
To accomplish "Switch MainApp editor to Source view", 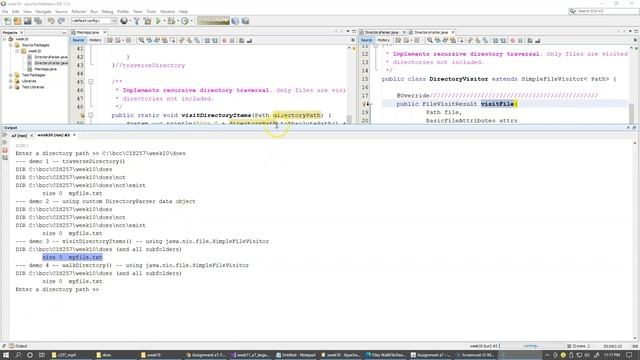I will click(x=78, y=40).
